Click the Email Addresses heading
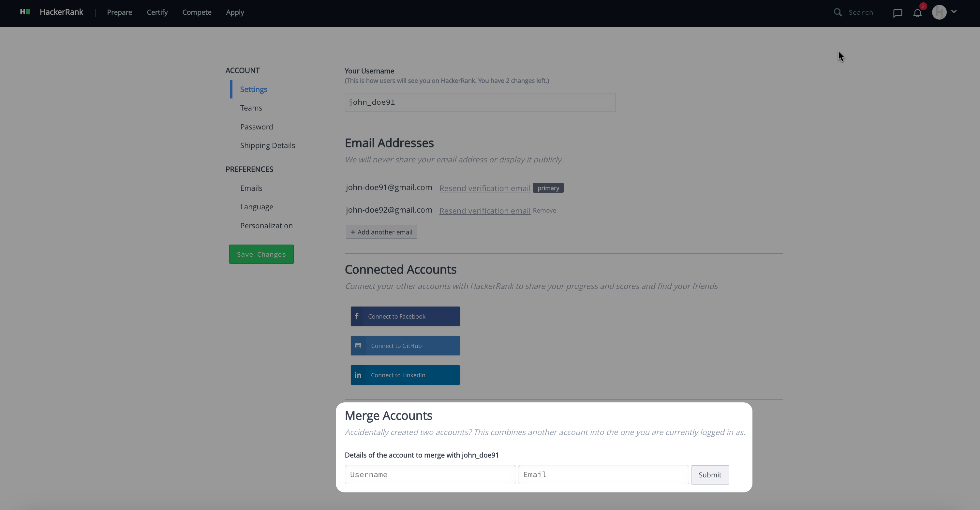This screenshot has width=980, height=510. click(389, 143)
